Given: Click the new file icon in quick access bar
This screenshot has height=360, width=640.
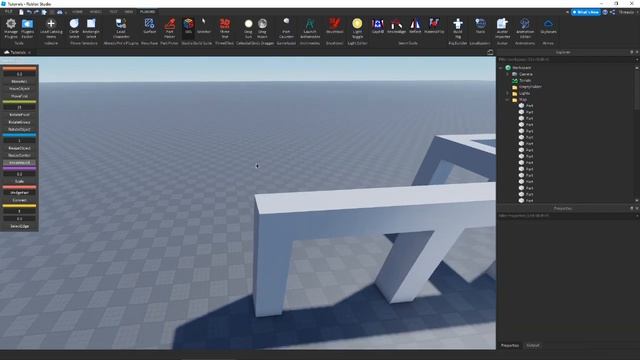Looking at the screenshot, I should [x=21, y=12].
